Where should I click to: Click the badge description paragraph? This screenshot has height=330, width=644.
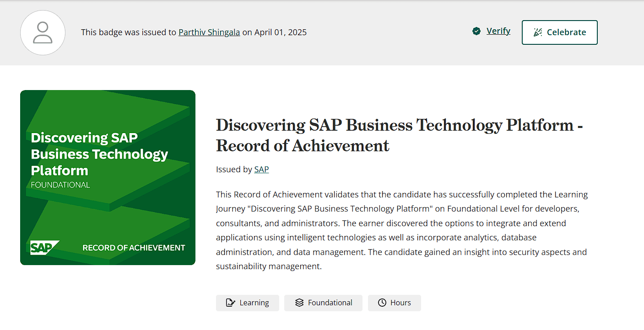point(402,230)
